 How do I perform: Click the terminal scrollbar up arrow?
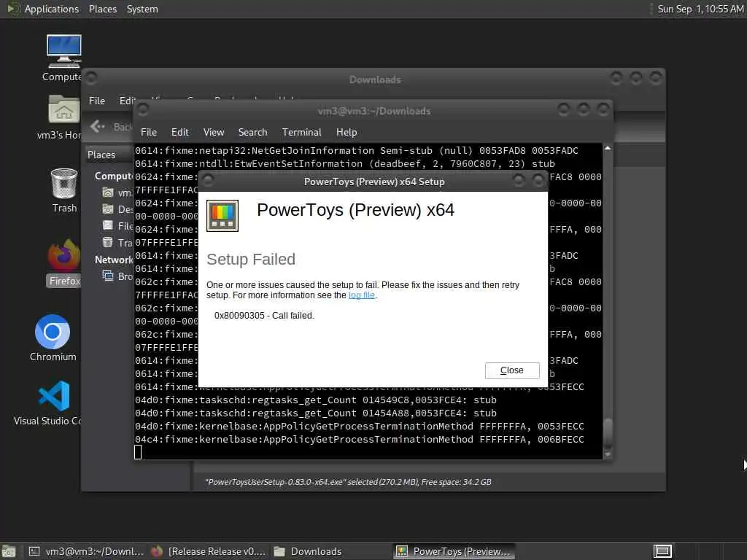coord(608,149)
